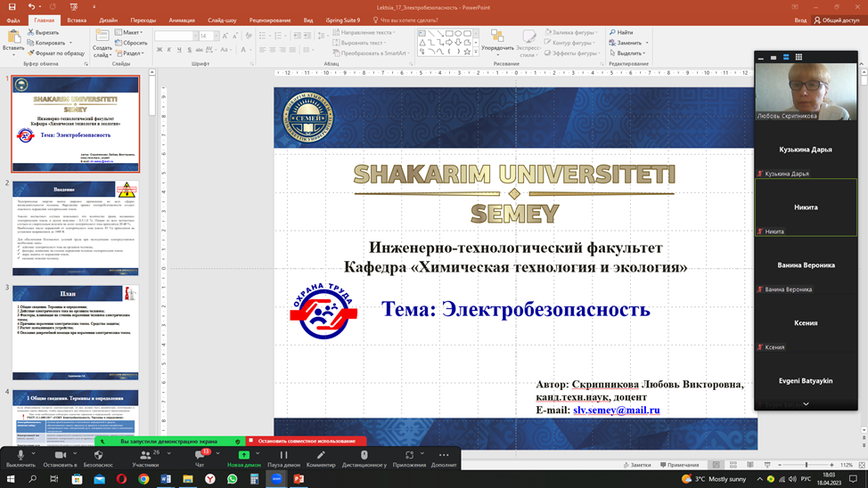Increase font size with larger A

tap(225, 36)
